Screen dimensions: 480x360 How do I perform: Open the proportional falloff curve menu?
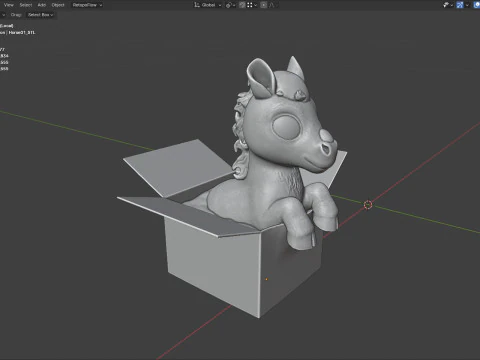[x=272, y=5]
